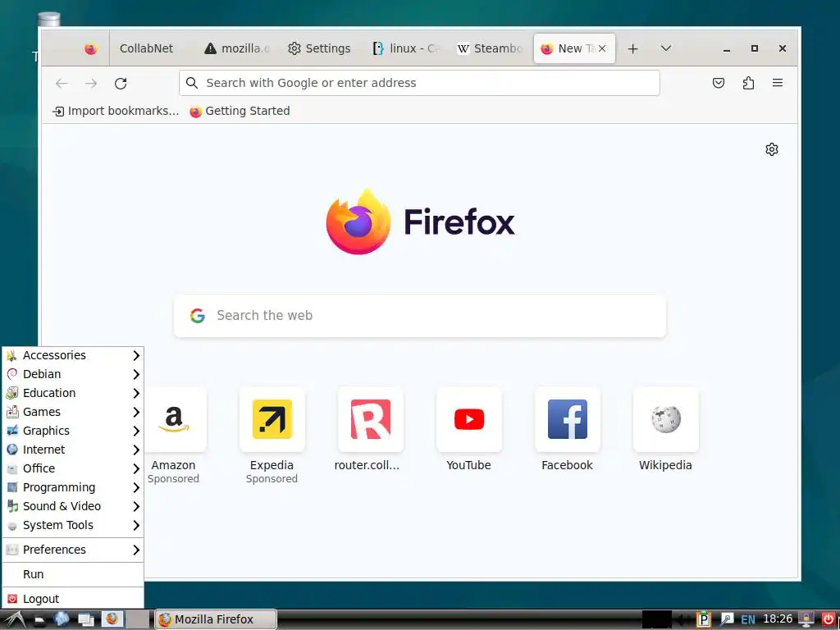Go forward to next page
This screenshot has height=630, width=840.
[91, 83]
